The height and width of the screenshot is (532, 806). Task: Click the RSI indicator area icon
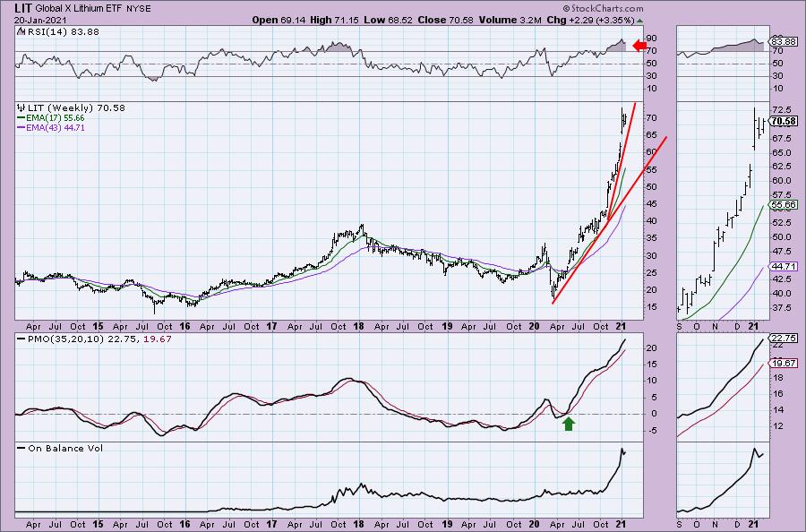tap(21, 31)
